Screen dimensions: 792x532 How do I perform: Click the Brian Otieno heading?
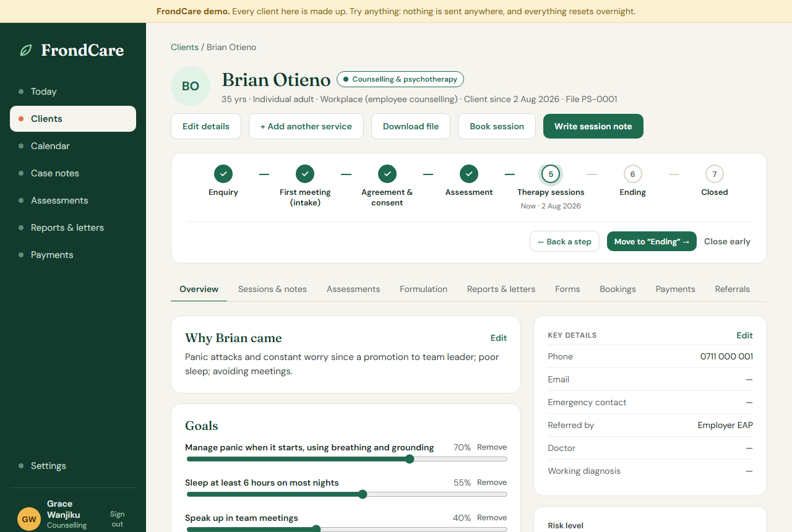276,80
